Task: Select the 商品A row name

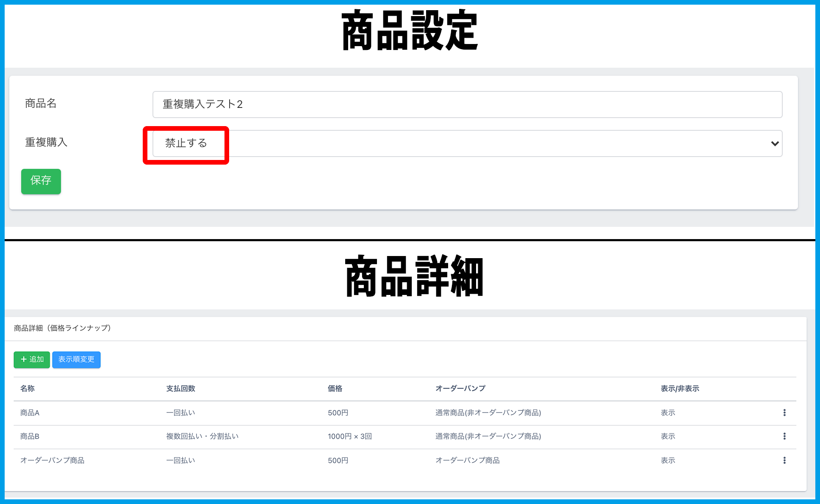Action: (30, 413)
